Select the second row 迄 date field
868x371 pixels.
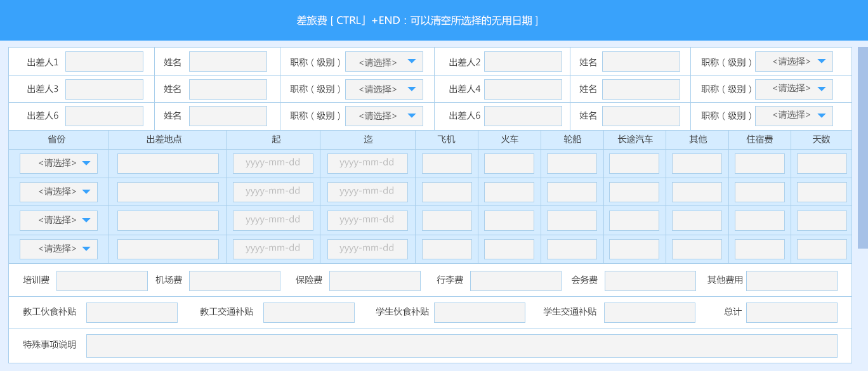click(x=367, y=192)
